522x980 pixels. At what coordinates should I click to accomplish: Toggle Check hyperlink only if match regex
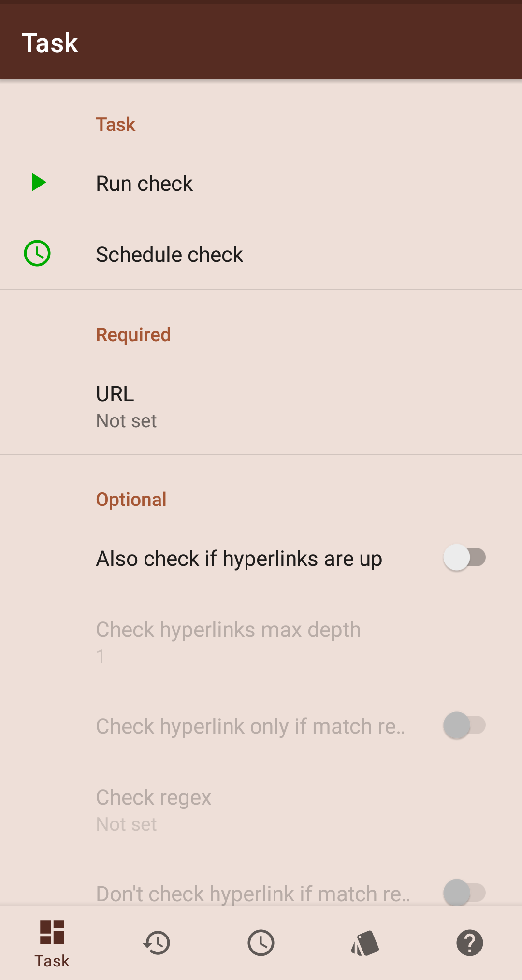pos(464,725)
